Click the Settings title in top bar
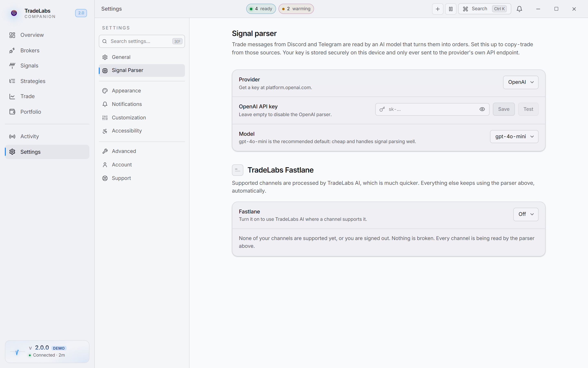588x368 pixels. [x=111, y=9]
